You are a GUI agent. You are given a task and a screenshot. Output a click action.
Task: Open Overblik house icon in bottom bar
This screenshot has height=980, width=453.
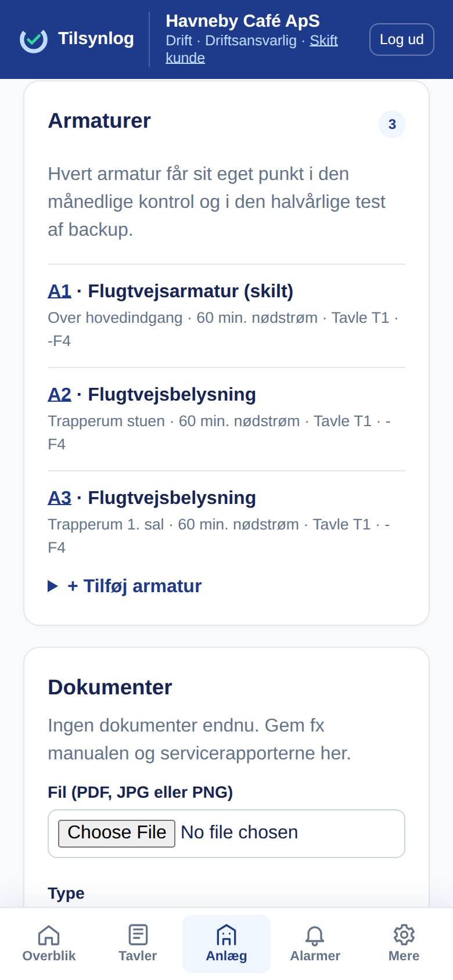pos(49,935)
